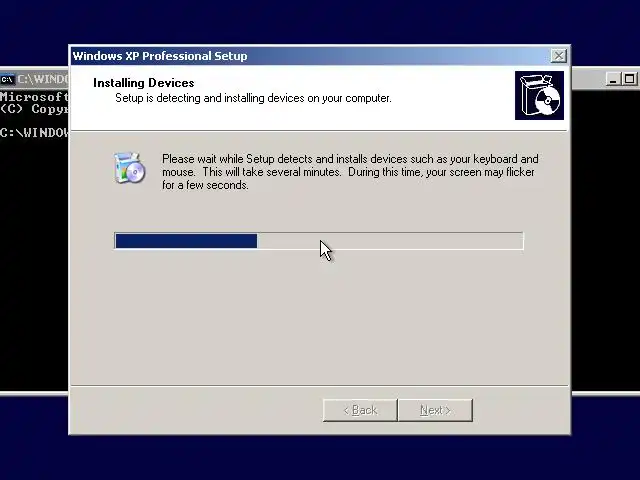The image size is (640, 480).
Task: Click the "Microsoft" line in the command prompt
Action: 34,97
